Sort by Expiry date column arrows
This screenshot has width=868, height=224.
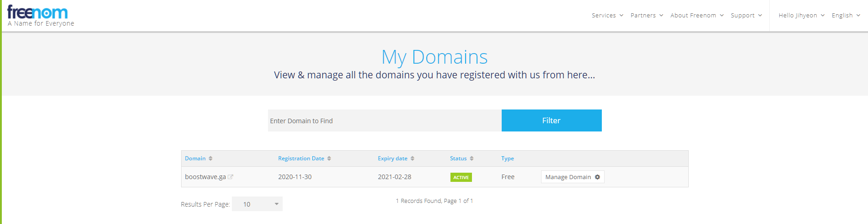tap(412, 158)
